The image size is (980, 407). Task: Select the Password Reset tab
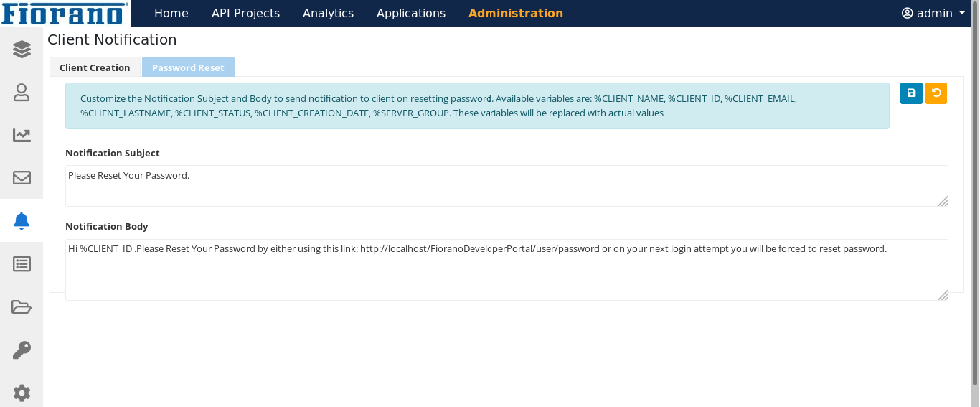tap(188, 67)
